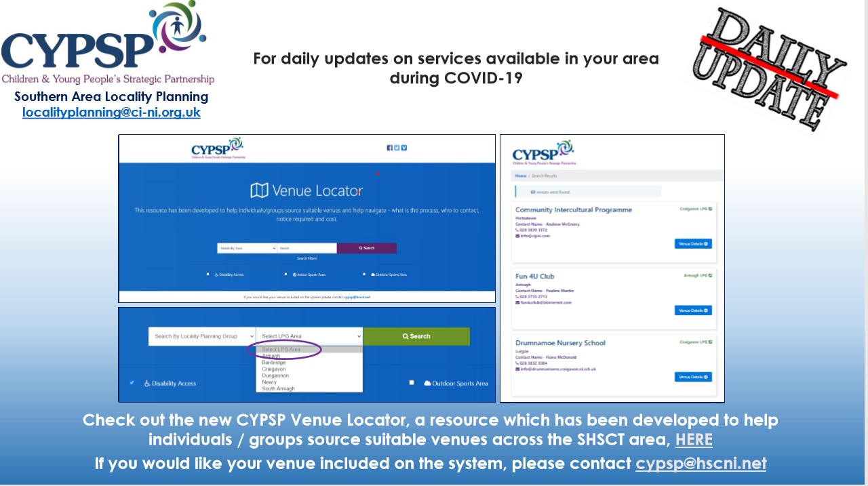This screenshot has width=868, height=486.
Task: Open the HERE link to Venue Locator
Action: pyautogui.click(x=693, y=440)
